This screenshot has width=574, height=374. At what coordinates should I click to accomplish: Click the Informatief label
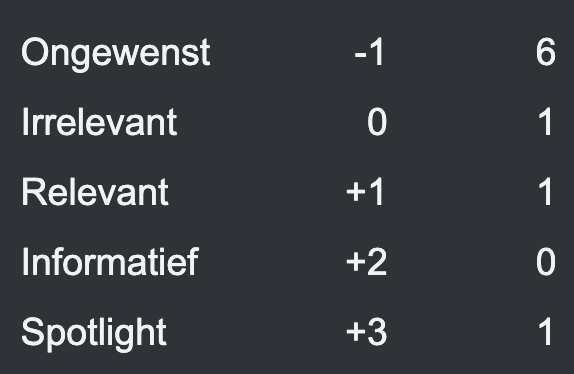110,262
